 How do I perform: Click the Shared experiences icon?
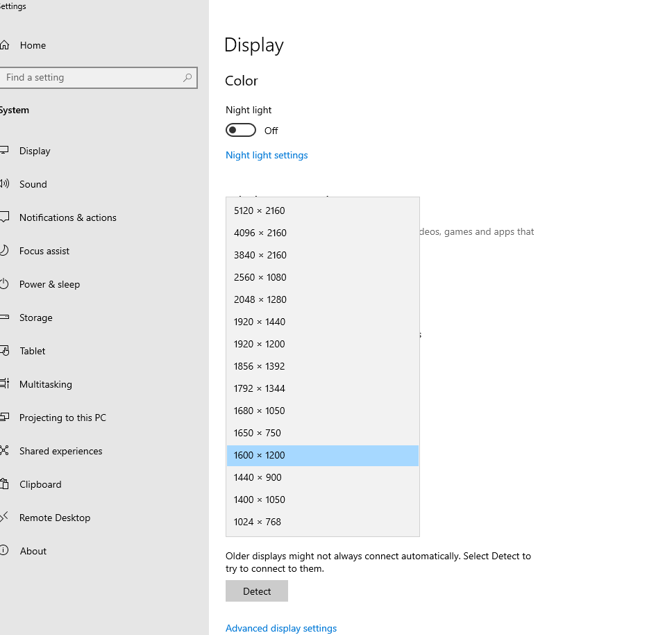[4, 451]
